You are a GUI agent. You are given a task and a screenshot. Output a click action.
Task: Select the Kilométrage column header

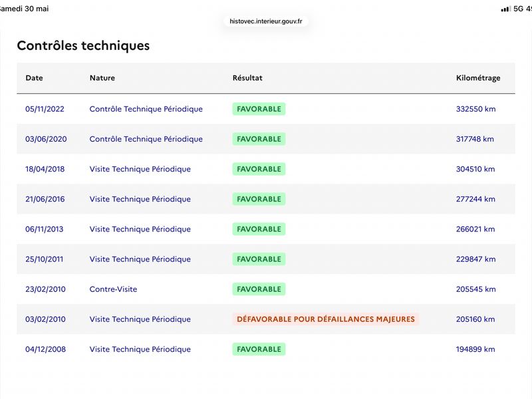[478, 78]
